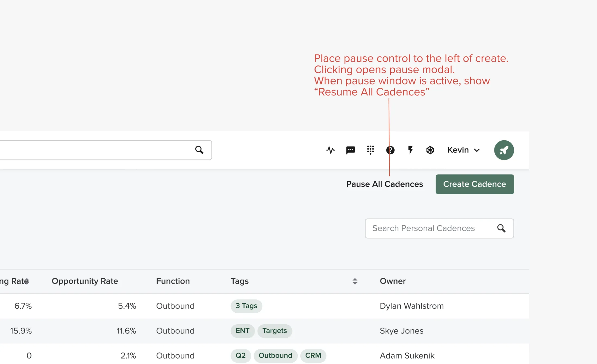Click the 3 Tags pill
Screen dimensions: 597x364
pyautogui.click(x=246, y=306)
